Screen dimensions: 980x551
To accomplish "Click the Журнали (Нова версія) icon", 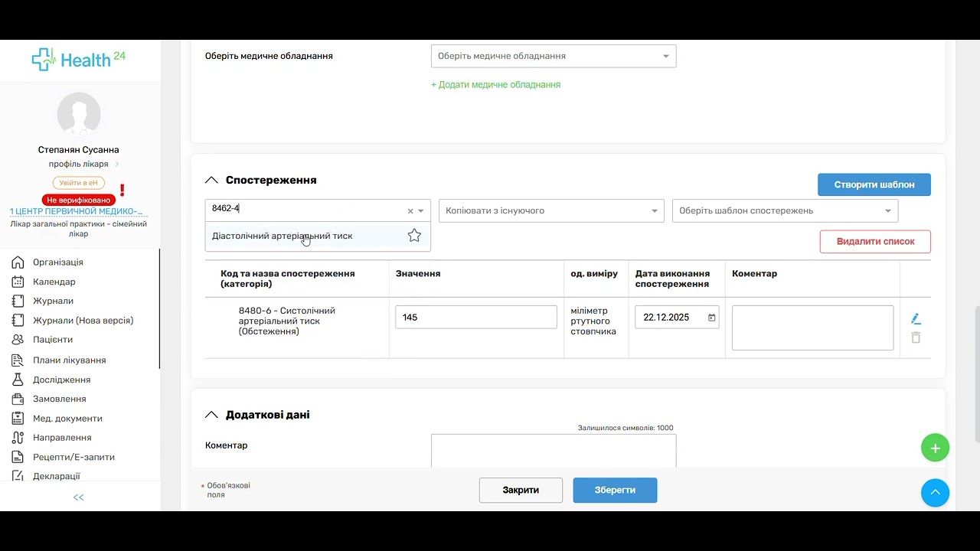I will click(x=18, y=321).
